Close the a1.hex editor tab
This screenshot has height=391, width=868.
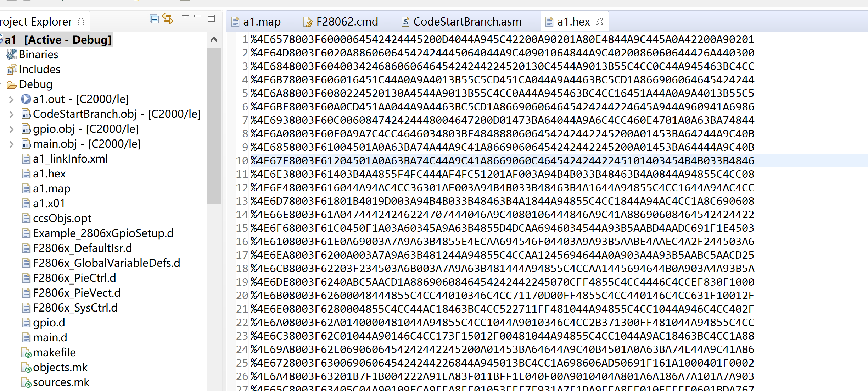(599, 22)
